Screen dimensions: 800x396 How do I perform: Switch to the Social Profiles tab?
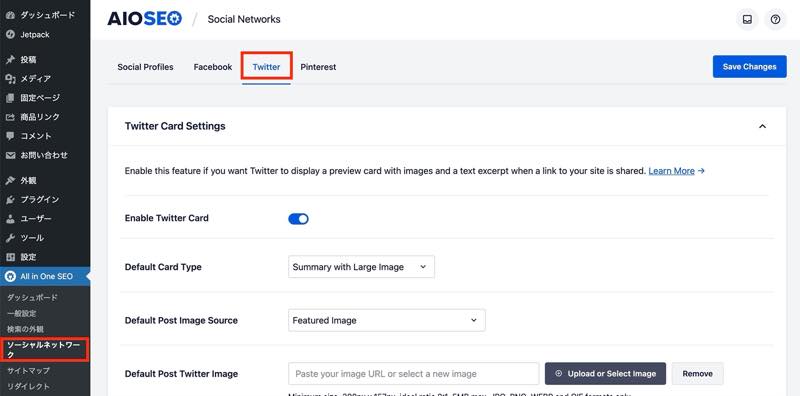point(145,67)
